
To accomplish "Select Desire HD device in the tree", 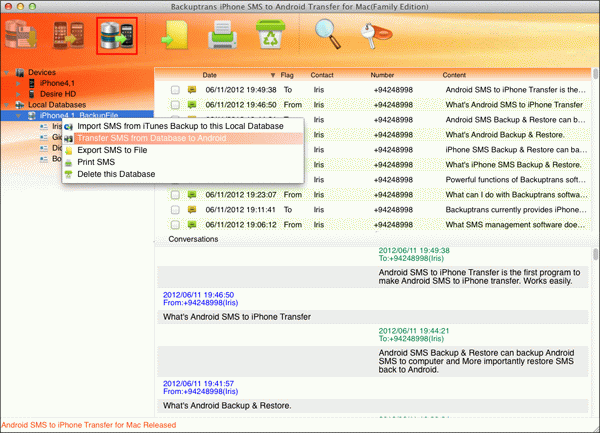I will (x=58, y=94).
